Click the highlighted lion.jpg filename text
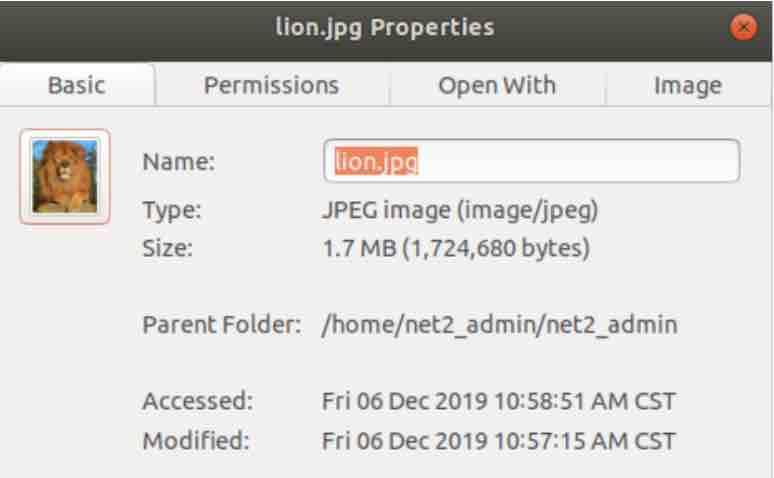The height and width of the screenshot is (478, 774). [376, 161]
